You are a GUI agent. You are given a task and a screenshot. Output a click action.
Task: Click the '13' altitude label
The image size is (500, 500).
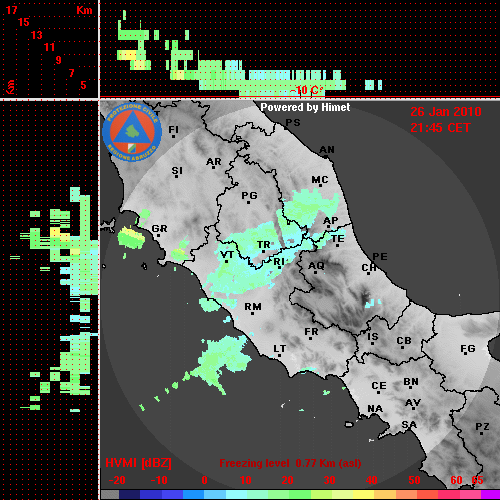pos(36,35)
